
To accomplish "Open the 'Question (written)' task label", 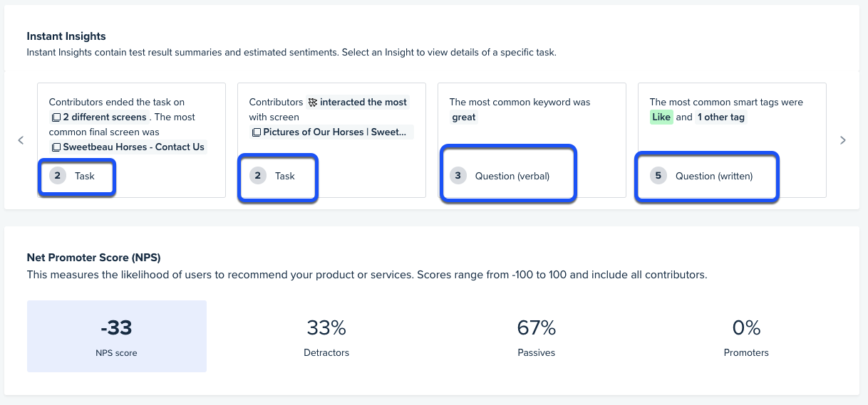I will (714, 176).
